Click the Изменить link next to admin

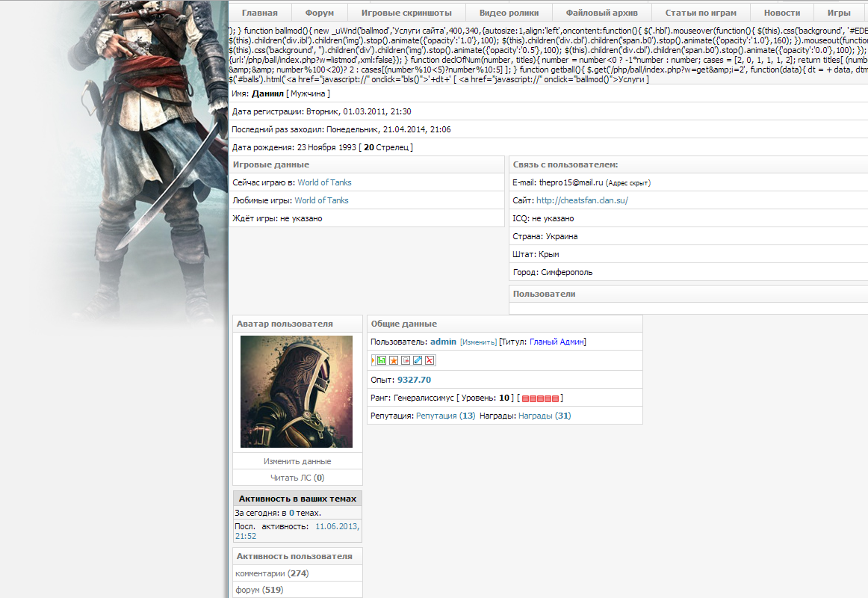(x=478, y=343)
